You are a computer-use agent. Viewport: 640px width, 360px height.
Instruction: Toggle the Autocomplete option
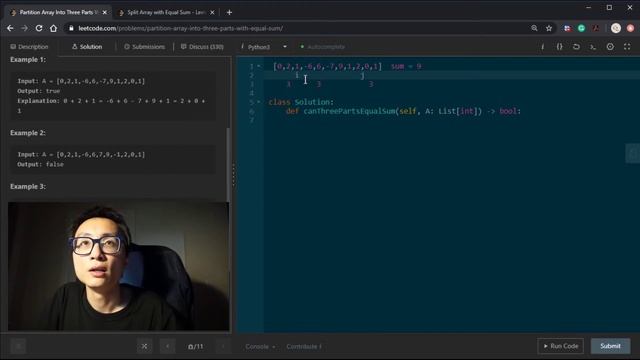pos(322,47)
